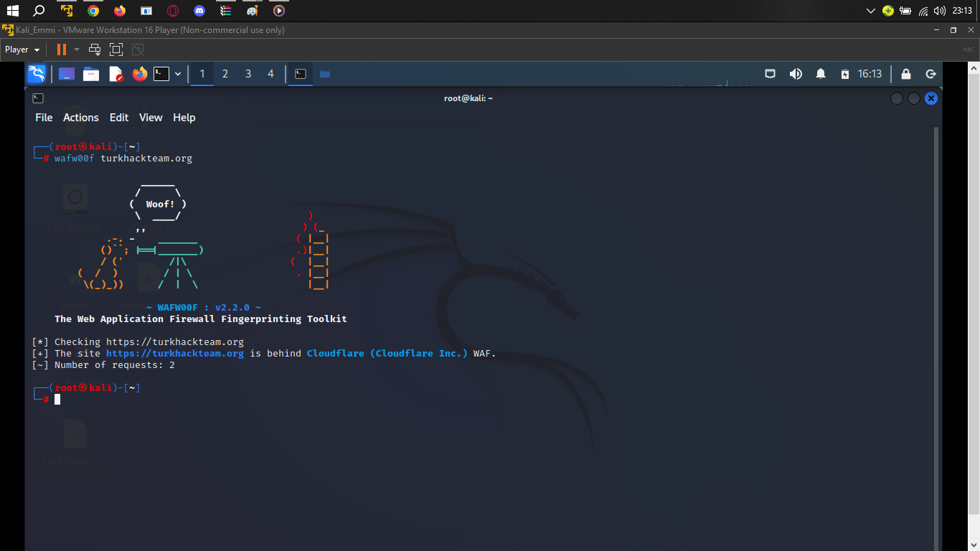Select the running terminal window button in panel
980x551 pixels.
(301, 74)
